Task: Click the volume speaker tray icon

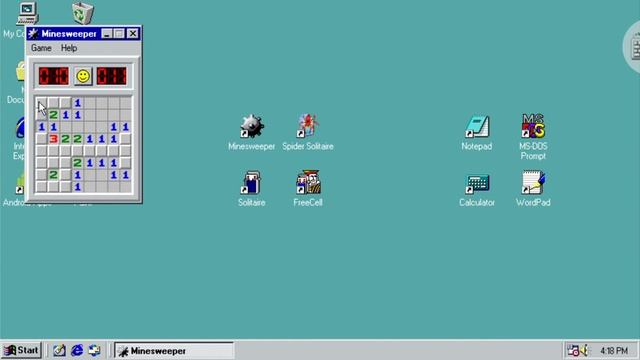Action: pos(584,350)
